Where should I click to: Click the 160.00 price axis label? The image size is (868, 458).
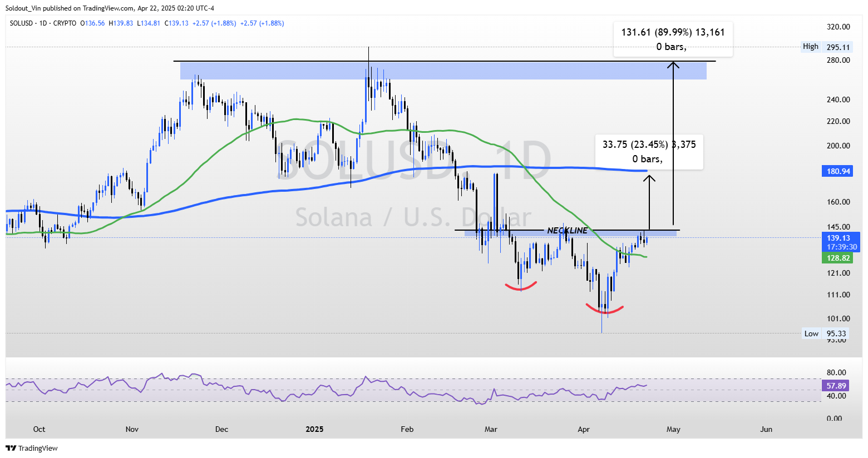click(x=838, y=202)
